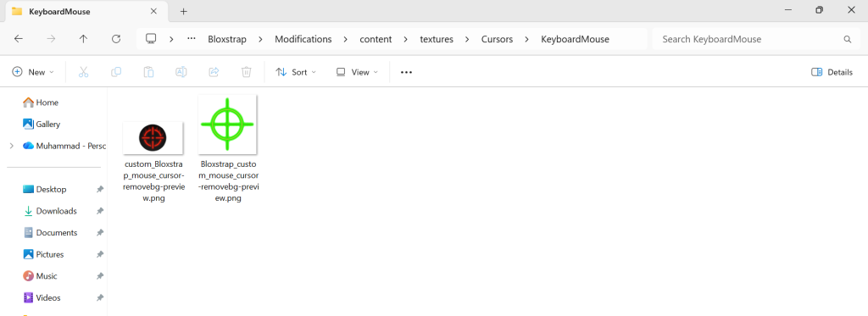Viewport: 868px width, 316px height.
Task: Click the Copy toolbar icon
Action: [x=115, y=72]
